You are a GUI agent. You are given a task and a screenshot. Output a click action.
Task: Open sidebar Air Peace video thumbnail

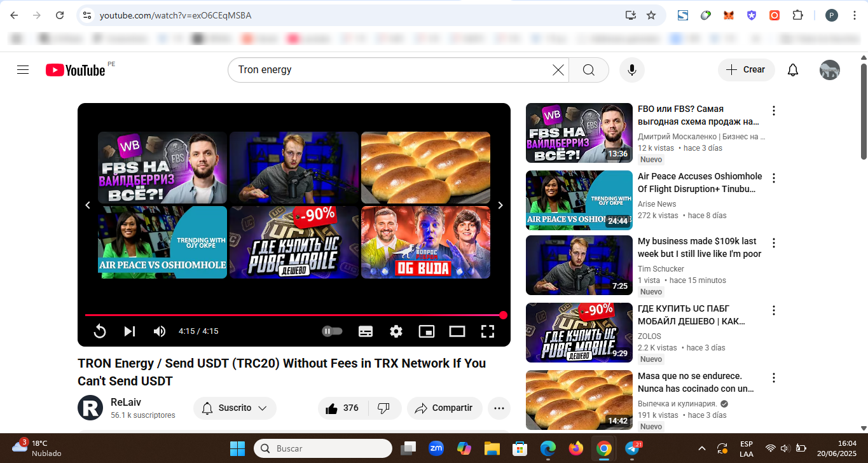[x=579, y=200]
